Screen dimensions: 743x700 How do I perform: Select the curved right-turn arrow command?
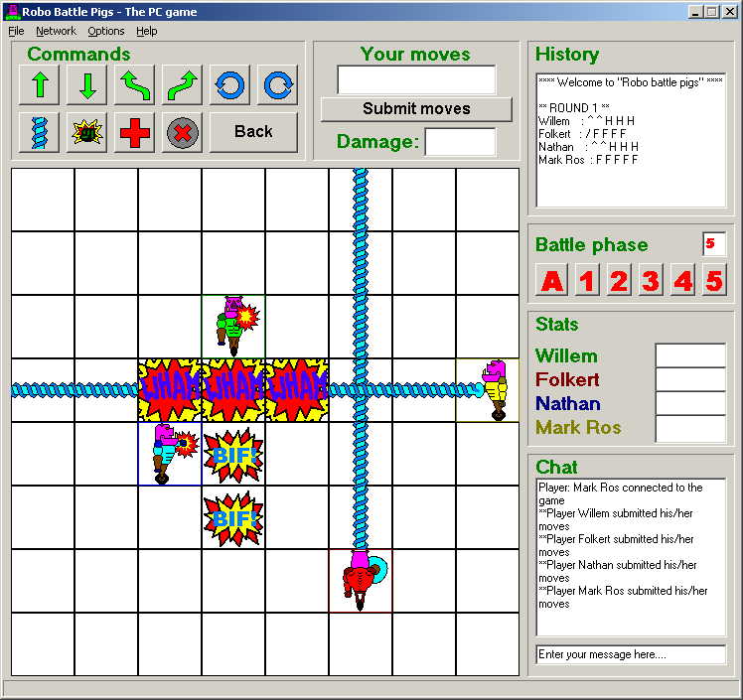pos(183,84)
